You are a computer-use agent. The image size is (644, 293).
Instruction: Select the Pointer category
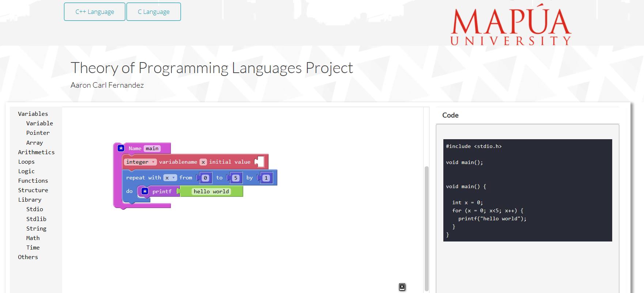[x=38, y=133]
